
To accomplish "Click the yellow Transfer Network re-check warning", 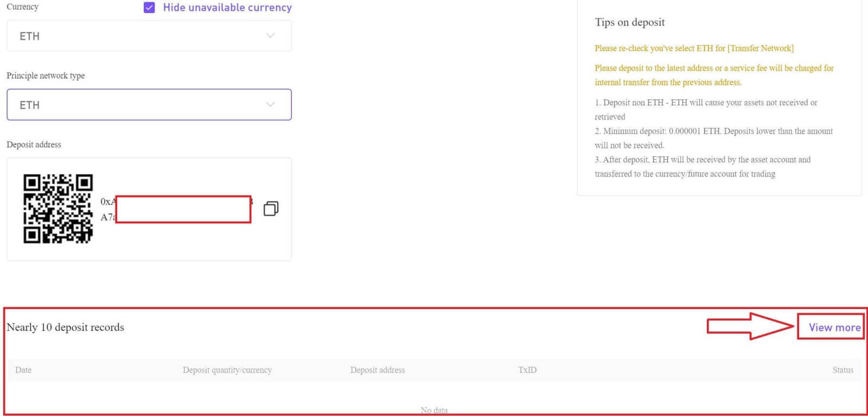I will coord(694,48).
